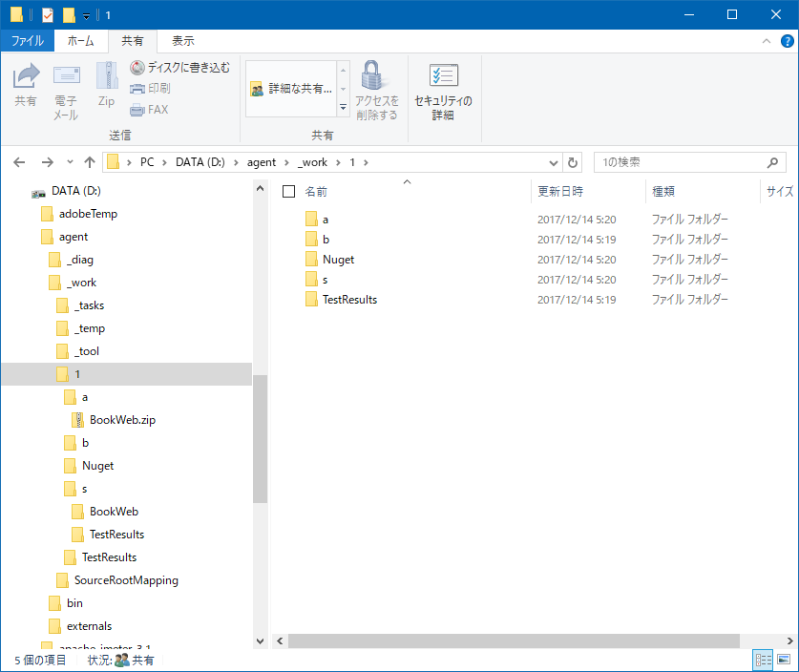The width and height of the screenshot is (799, 672).
Task: Open the 表示 ribbon tab
Action: (x=183, y=41)
